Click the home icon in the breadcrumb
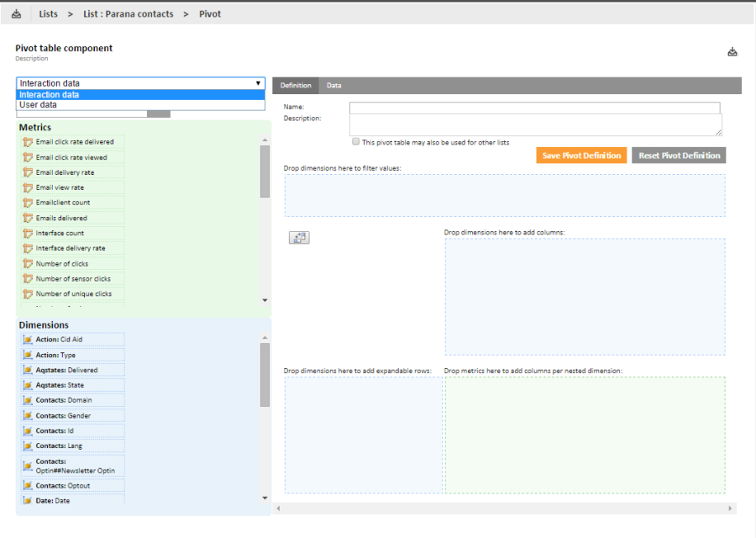756x538 pixels. point(16,13)
